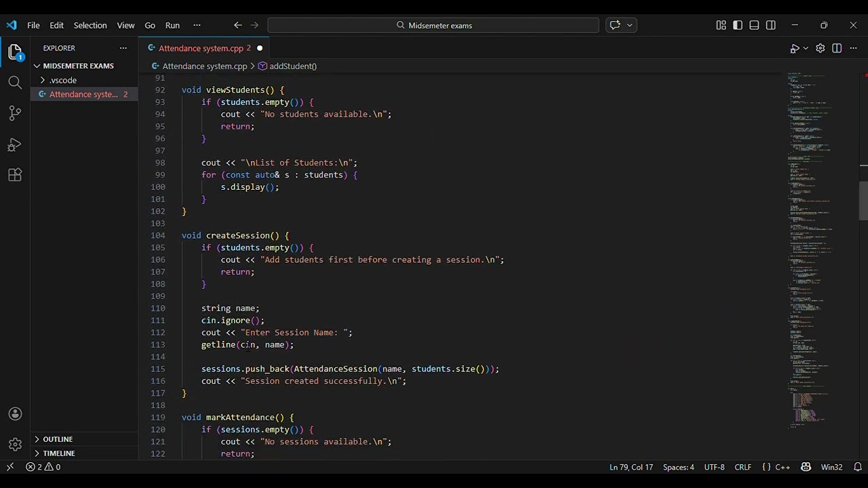Screen dimensions: 868x488
Task: Go back with the left arrow
Action: (237, 25)
